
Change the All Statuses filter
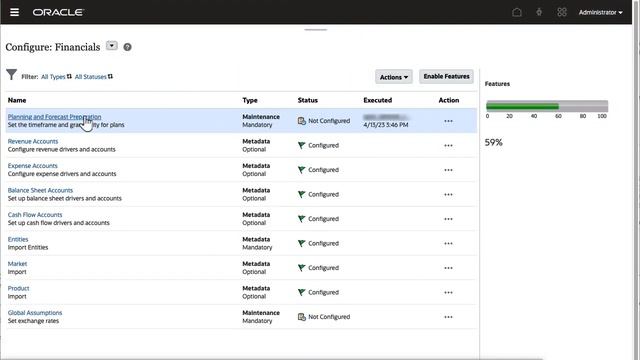click(x=93, y=77)
